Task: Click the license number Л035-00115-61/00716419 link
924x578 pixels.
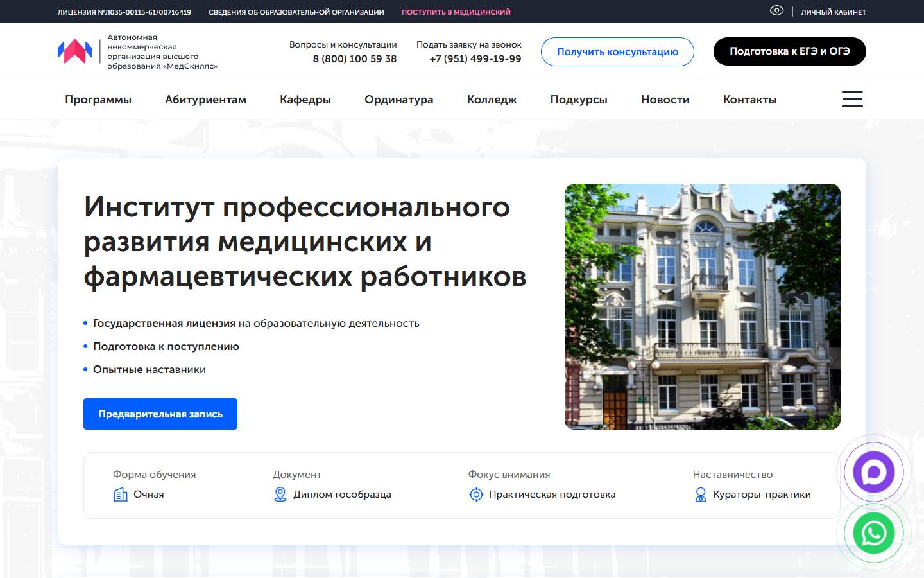Action: pos(124,12)
